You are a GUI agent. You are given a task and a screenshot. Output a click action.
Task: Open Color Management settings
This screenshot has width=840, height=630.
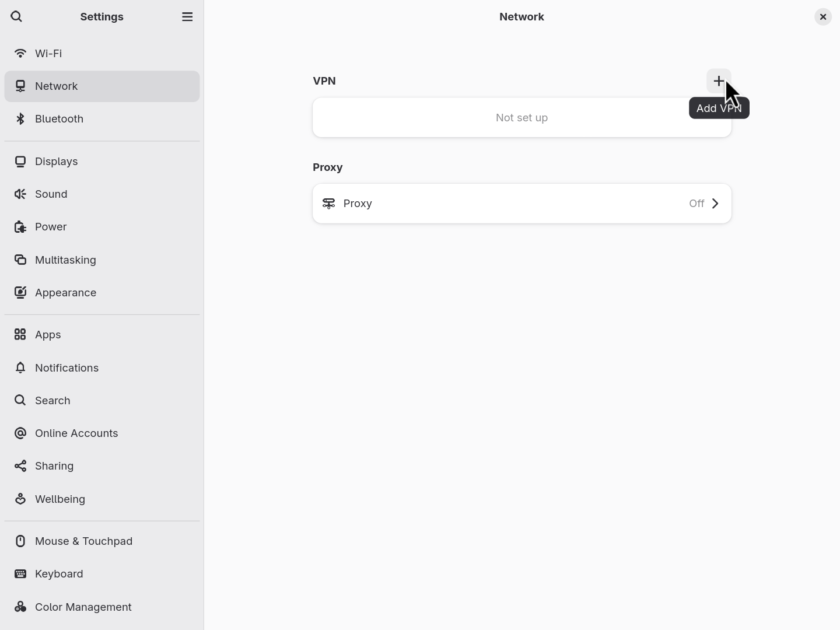pyautogui.click(x=83, y=607)
